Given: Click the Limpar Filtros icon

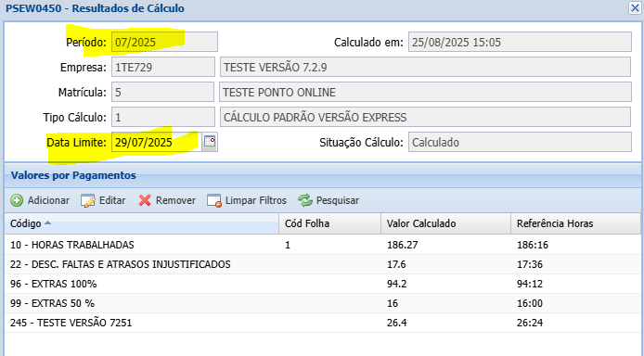Looking at the screenshot, I should (x=214, y=200).
